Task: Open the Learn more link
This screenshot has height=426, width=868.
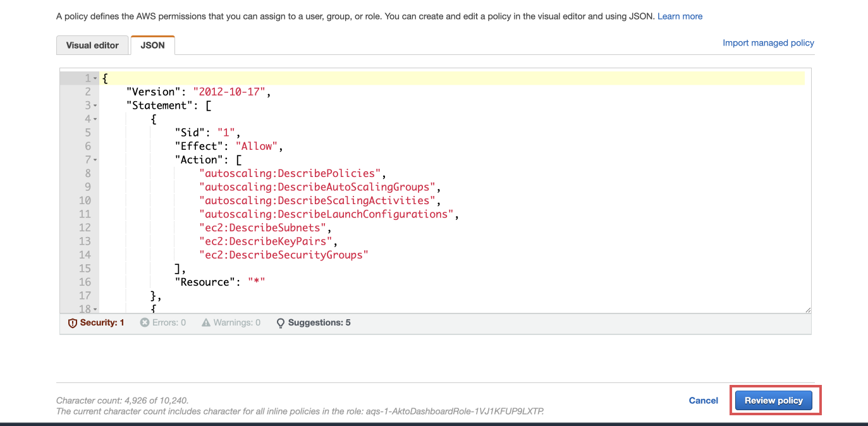Action: point(680,16)
